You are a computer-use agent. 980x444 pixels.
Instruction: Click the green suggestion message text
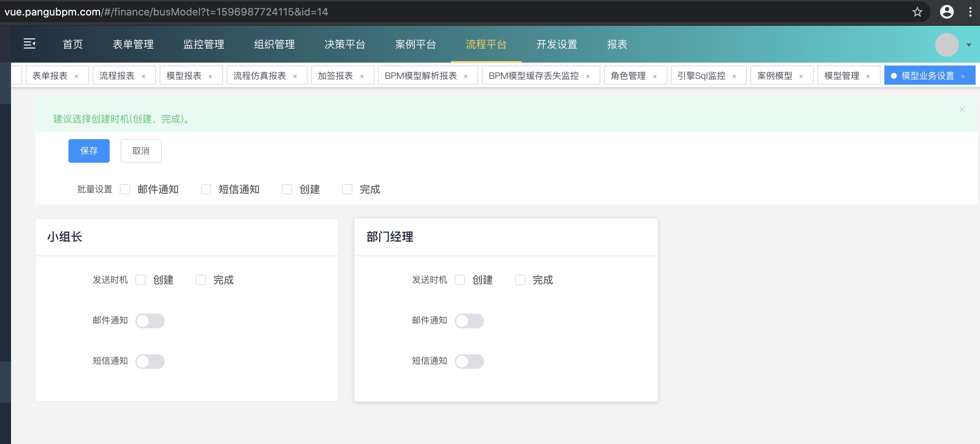[x=121, y=119]
